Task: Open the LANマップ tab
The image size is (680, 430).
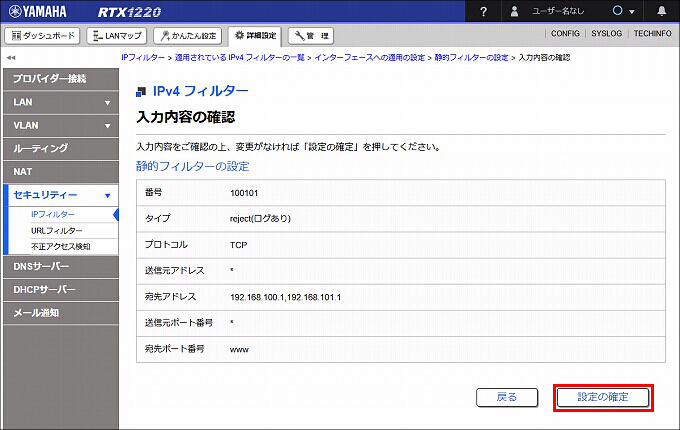Action: tap(117, 36)
